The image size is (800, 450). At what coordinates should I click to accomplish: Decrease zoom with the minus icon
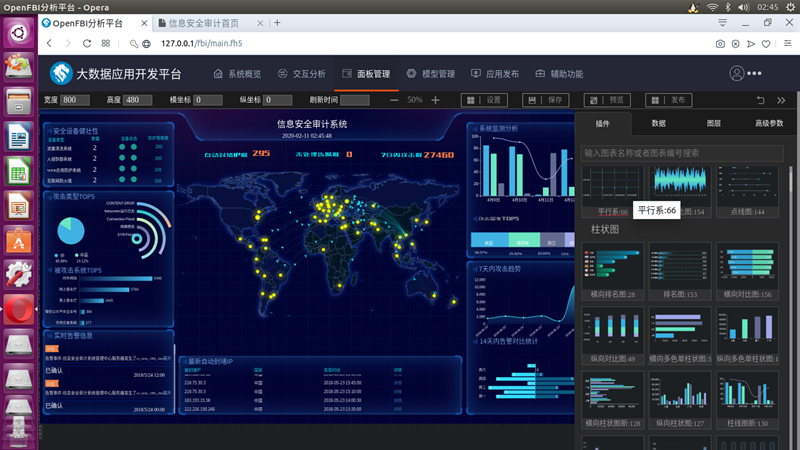(394, 100)
